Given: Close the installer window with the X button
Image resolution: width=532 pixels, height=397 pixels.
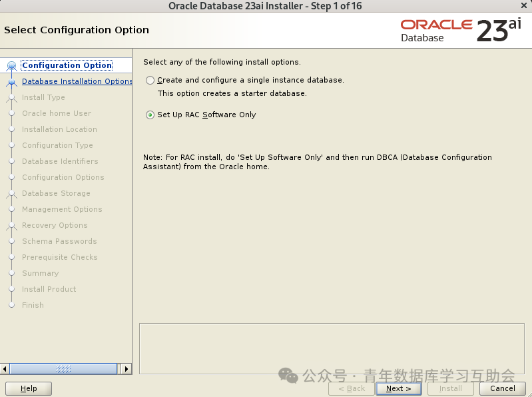Looking at the screenshot, I should coord(524,5).
